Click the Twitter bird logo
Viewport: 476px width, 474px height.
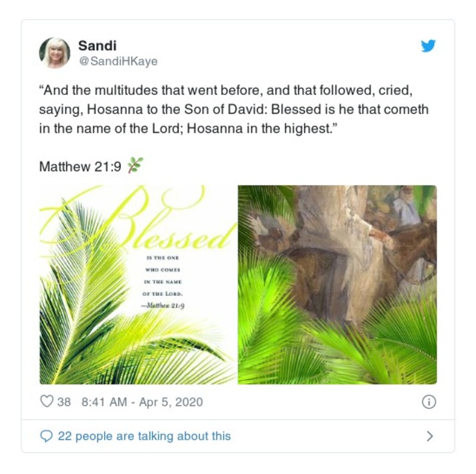tap(428, 46)
